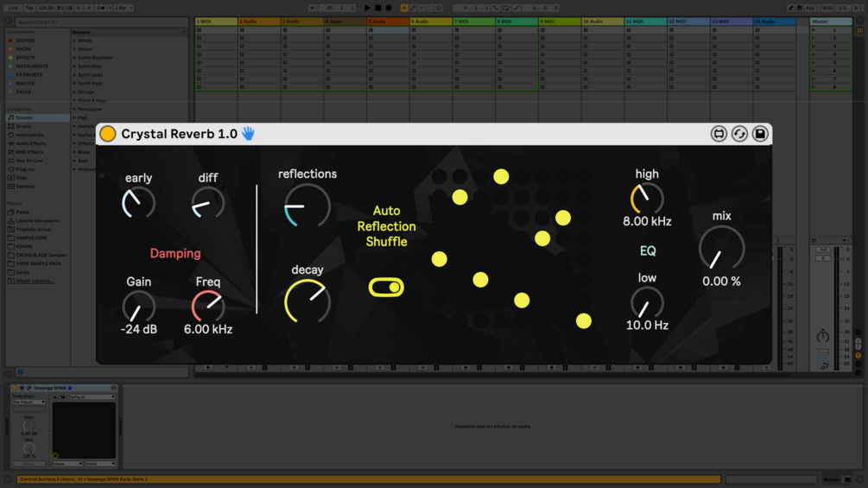Click the decay knob

(x=307, y=301)
